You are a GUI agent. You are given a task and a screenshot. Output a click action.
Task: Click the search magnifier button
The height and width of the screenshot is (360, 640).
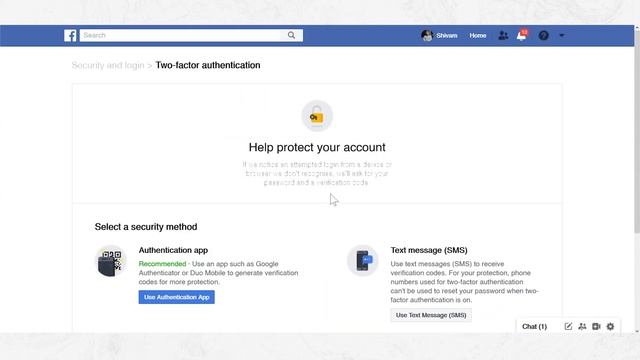[x=291, y=36]
